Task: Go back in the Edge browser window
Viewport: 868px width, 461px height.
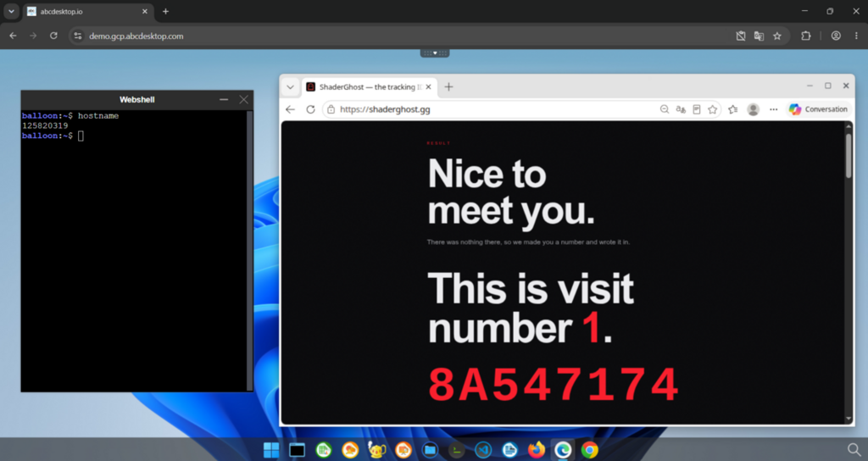Action: coord(290,109)
